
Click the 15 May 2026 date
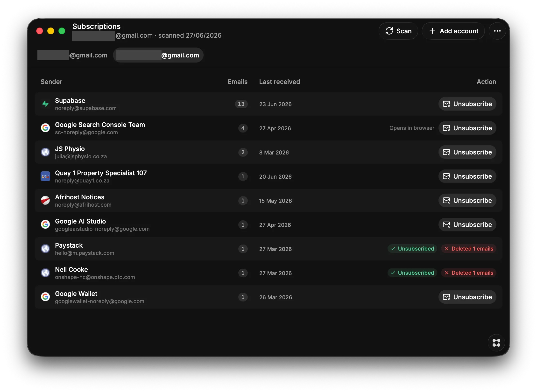(276, 201)
